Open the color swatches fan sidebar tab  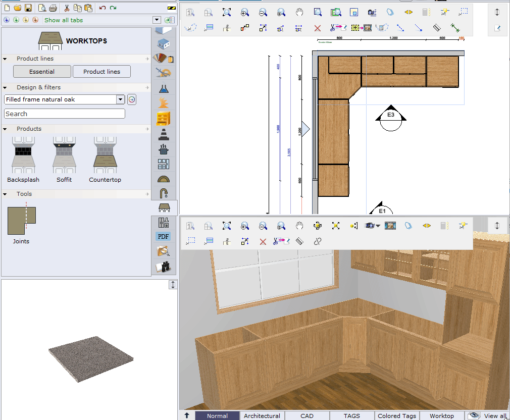[163, 59]
